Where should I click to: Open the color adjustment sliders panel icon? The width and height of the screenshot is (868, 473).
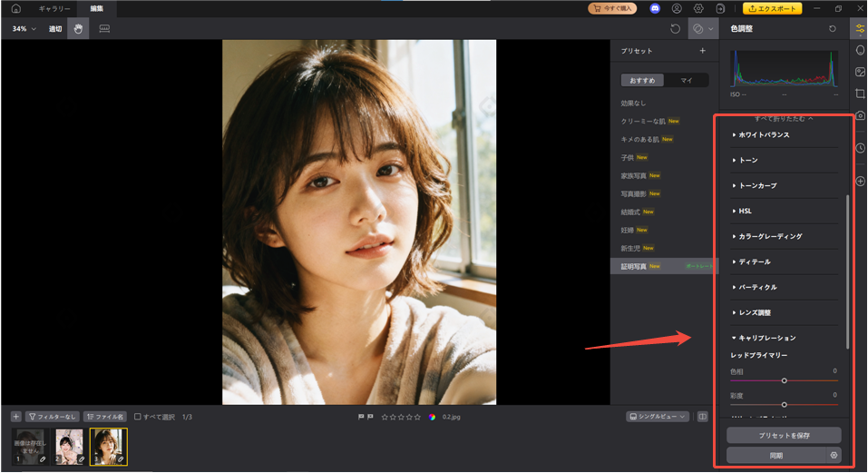(860, 29)
